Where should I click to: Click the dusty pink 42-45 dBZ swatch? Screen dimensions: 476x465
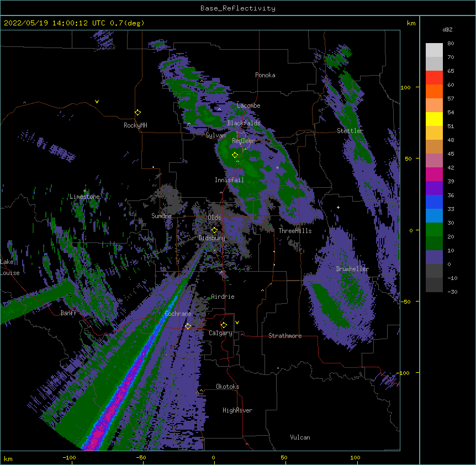click(x=434, y=161)
